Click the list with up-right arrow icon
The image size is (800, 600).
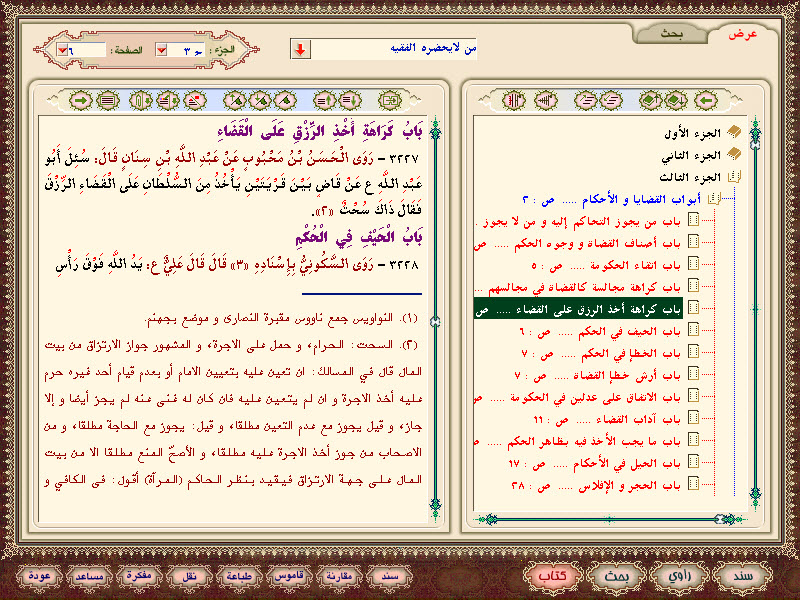[586, 101]
